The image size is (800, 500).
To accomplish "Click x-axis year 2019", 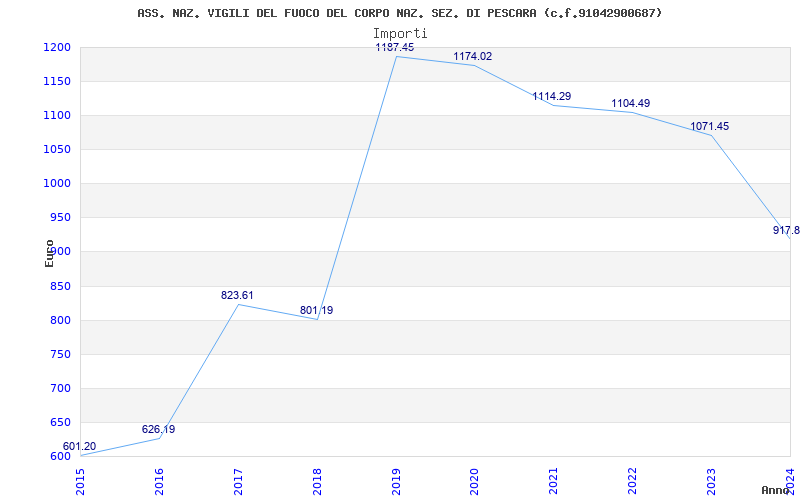I will tap(396, 481).
